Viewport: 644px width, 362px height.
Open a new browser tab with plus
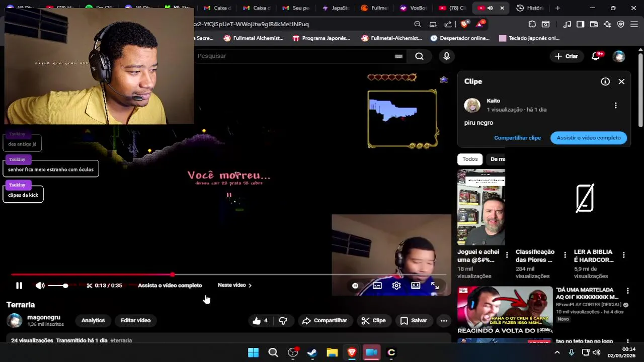tap(557, 8)
